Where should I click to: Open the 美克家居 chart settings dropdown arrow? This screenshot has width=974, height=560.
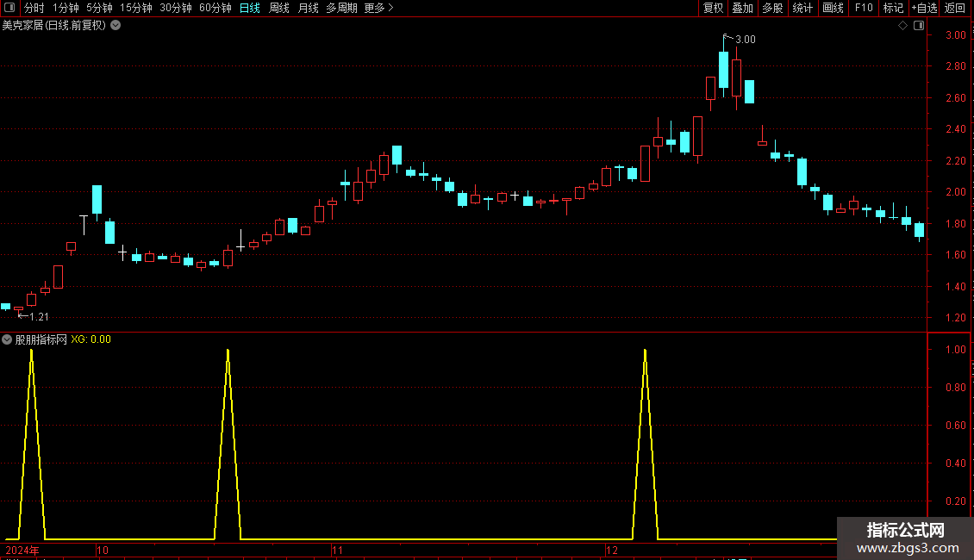(x=116, y=26)
